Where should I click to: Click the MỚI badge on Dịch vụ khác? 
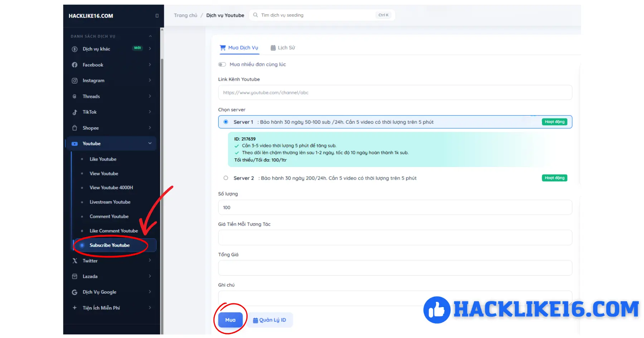pyautogui.click(x=137, y=48)
